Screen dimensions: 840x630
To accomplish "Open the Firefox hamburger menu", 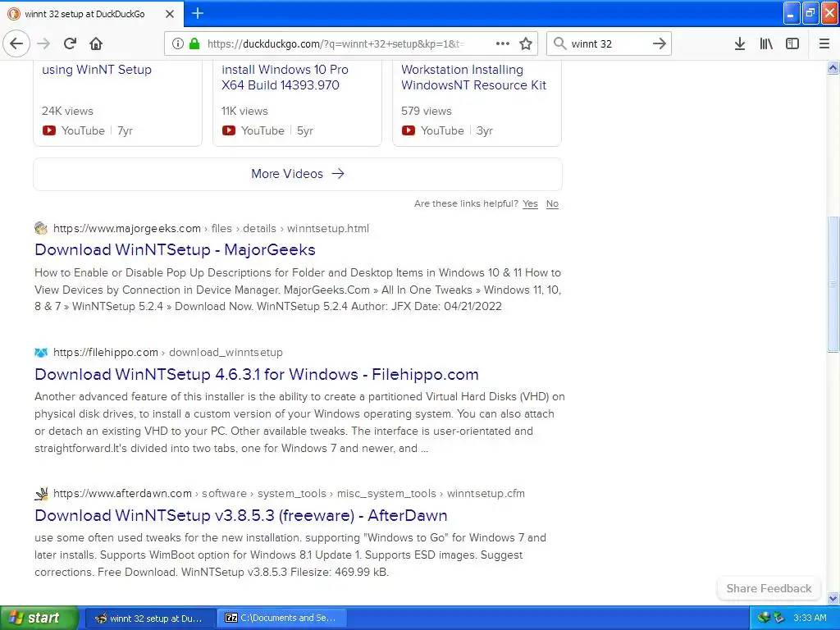I will pos(824,44).
